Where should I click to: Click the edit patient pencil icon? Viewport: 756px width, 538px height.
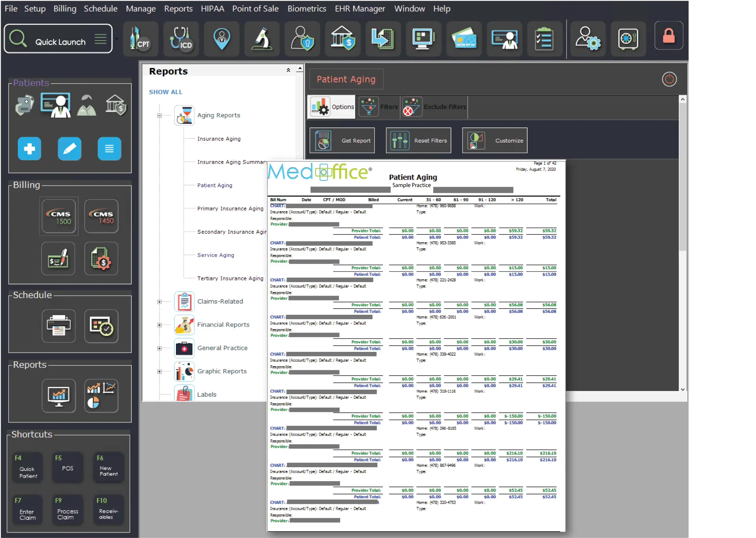(69, 149)
